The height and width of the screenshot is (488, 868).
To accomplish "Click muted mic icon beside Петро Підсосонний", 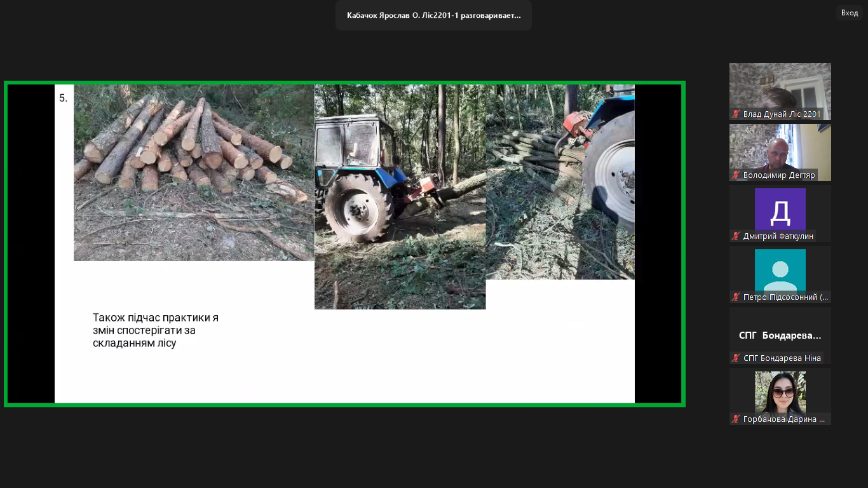I will (736, 297).
